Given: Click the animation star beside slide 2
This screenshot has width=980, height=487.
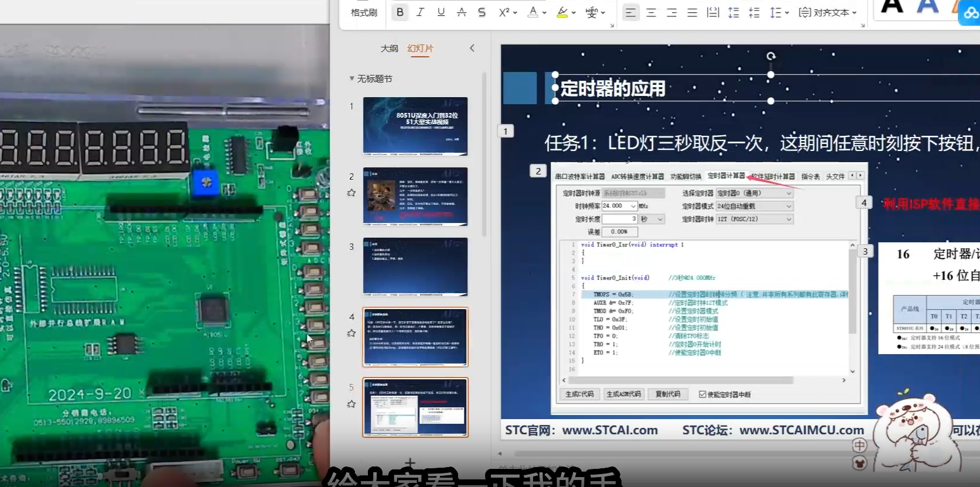Looking at the screenshot, I should [x=351, y=193].
